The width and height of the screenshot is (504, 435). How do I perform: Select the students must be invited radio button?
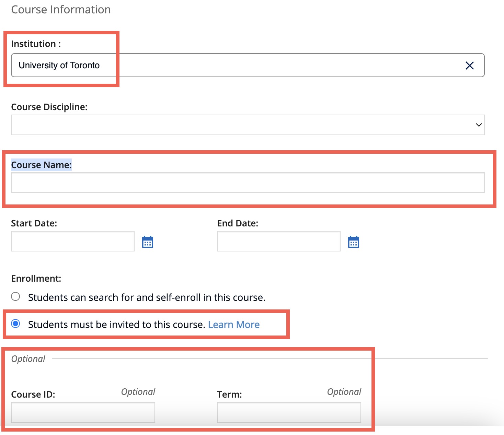[x=15, y=324]
